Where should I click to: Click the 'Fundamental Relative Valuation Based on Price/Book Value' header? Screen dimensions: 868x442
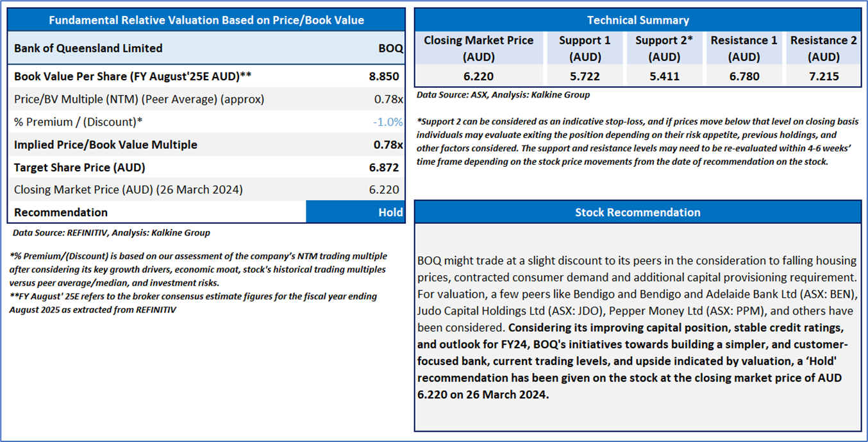click(x=206, y=20)
